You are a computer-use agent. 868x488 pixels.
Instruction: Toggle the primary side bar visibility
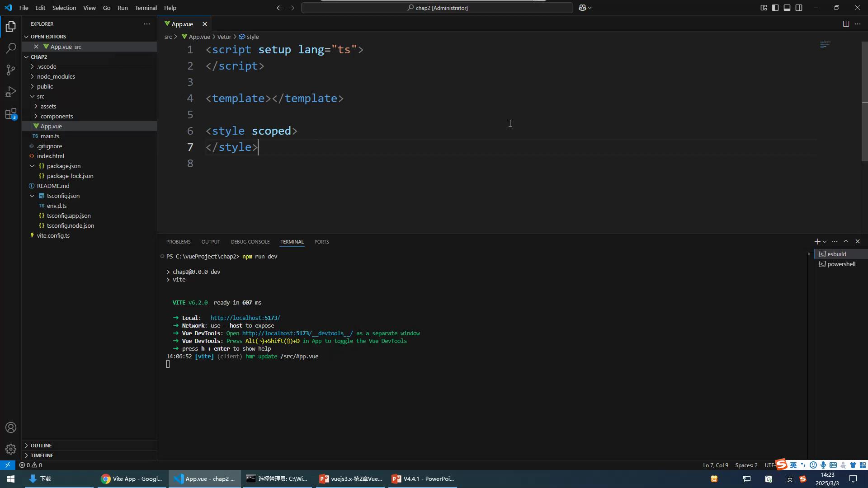point(775,8)
